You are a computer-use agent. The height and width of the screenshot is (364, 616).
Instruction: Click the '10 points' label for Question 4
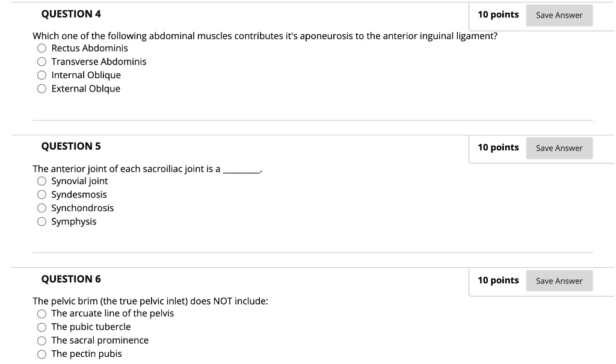pos(498,14)
